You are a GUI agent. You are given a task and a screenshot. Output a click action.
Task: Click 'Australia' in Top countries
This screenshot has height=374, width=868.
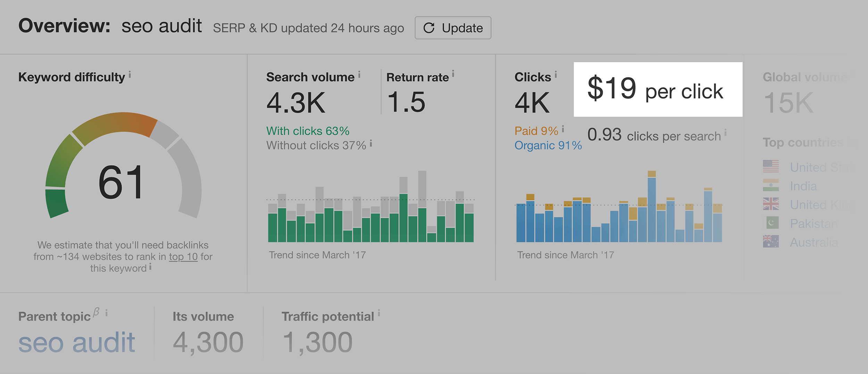point(814,242)
